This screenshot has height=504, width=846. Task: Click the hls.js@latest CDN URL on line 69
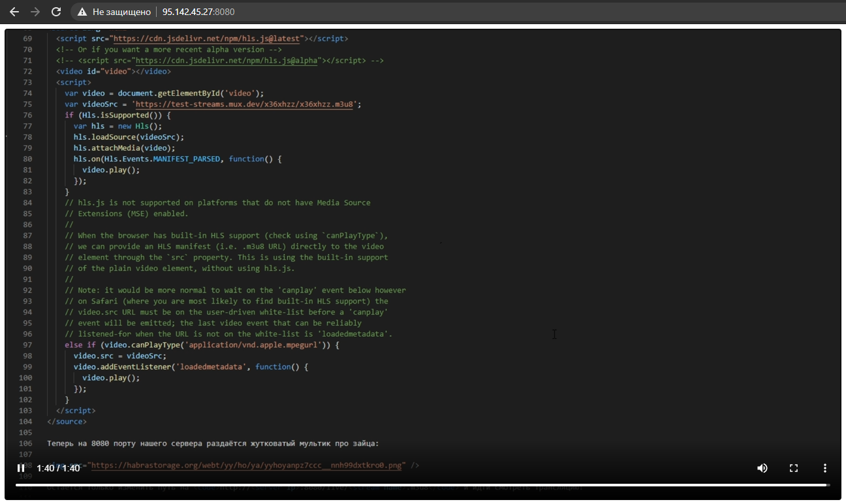(x=208, y=39)
